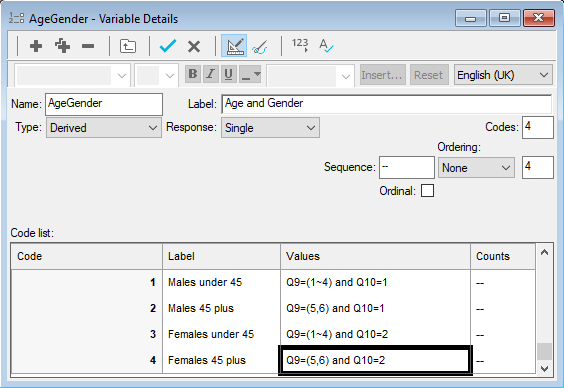Click the Codes number field
This screenshot has height=388, width=564.
[x=537, y=127]
